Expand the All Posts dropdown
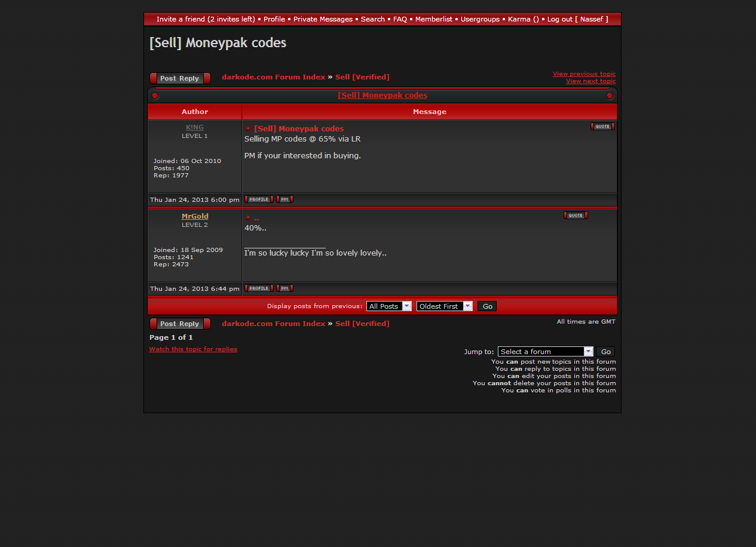The image size is (756, 547). [389, 306]
